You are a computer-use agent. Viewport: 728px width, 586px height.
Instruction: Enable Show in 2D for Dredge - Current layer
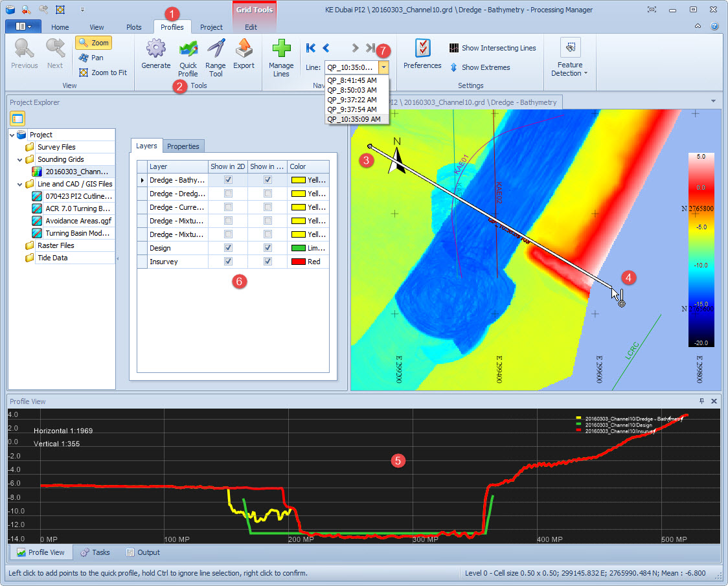point(228,207)
